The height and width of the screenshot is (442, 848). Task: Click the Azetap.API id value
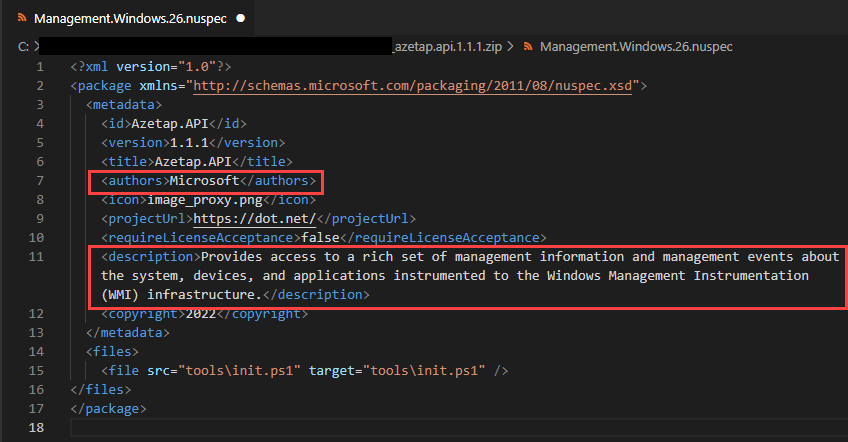pyautogui.click(x=170, y=123)
